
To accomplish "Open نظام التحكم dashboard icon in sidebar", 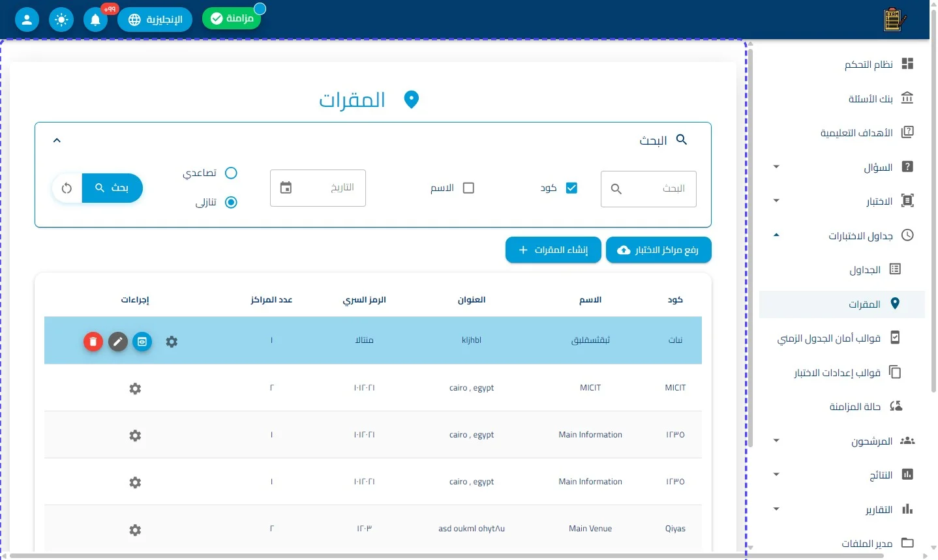I will [x=907, y=64].
